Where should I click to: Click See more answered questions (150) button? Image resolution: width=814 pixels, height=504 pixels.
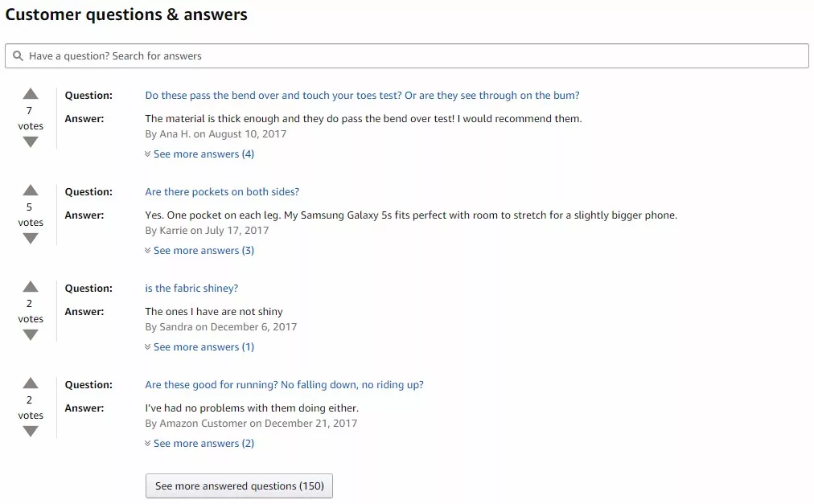(239, 486)
